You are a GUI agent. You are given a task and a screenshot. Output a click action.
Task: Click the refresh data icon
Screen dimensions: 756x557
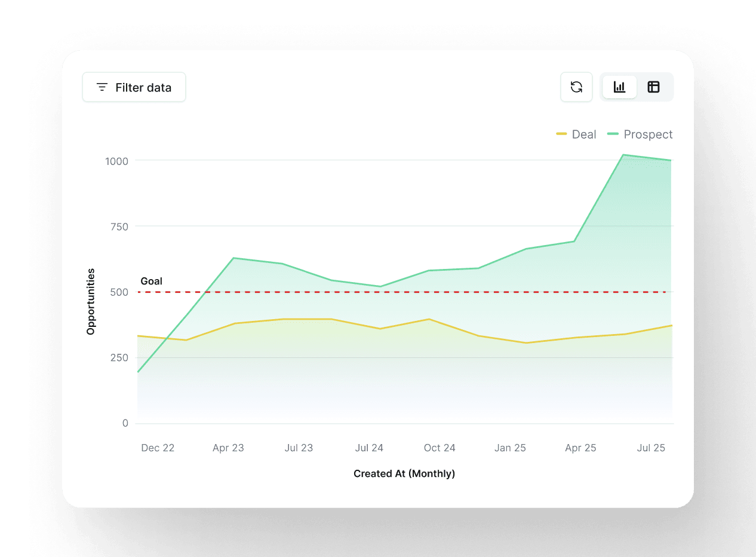point(576,87)
